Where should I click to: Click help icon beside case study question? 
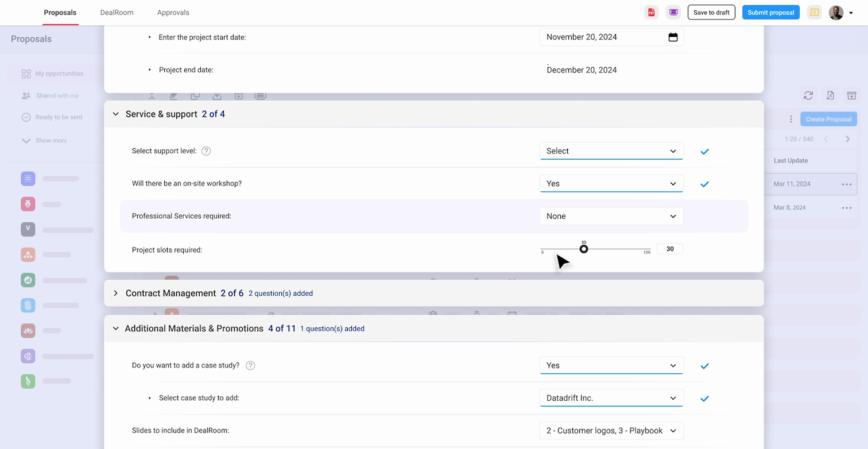click(x=250, y=365)
